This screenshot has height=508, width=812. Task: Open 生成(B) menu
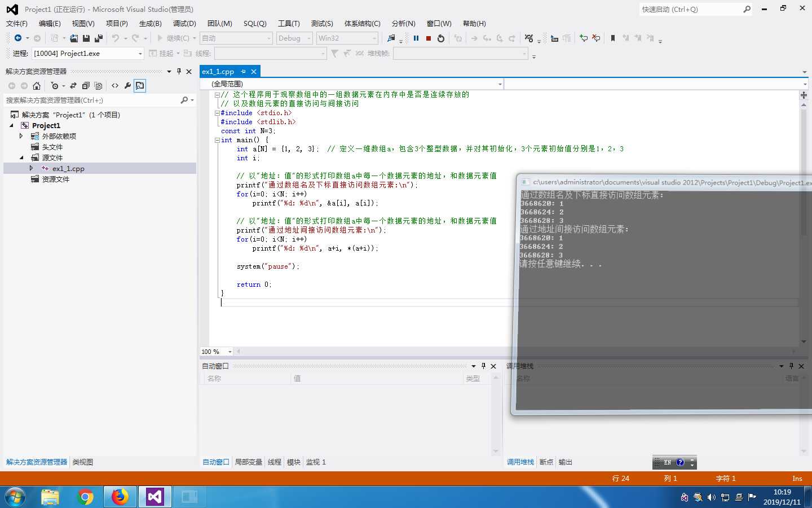point(150,24)
